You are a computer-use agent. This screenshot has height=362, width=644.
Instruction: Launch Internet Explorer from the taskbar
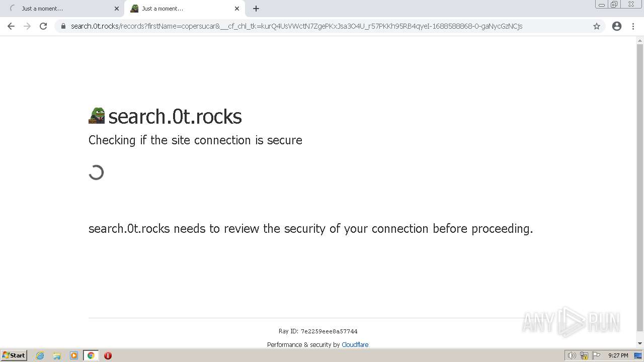[40, 355]
